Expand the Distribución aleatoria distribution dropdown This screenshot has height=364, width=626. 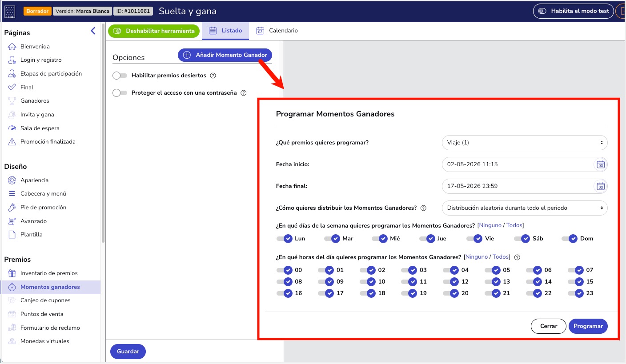tap(525, 208)
